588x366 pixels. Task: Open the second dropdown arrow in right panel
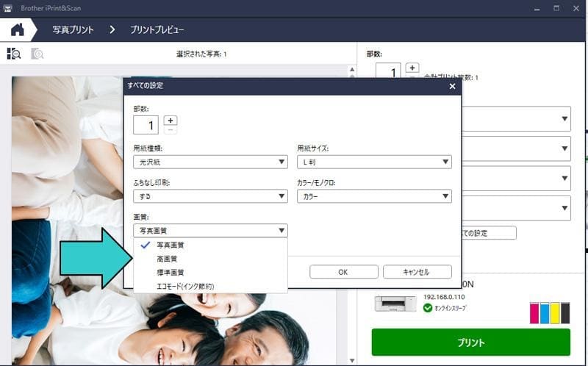(x=564, y=148)
